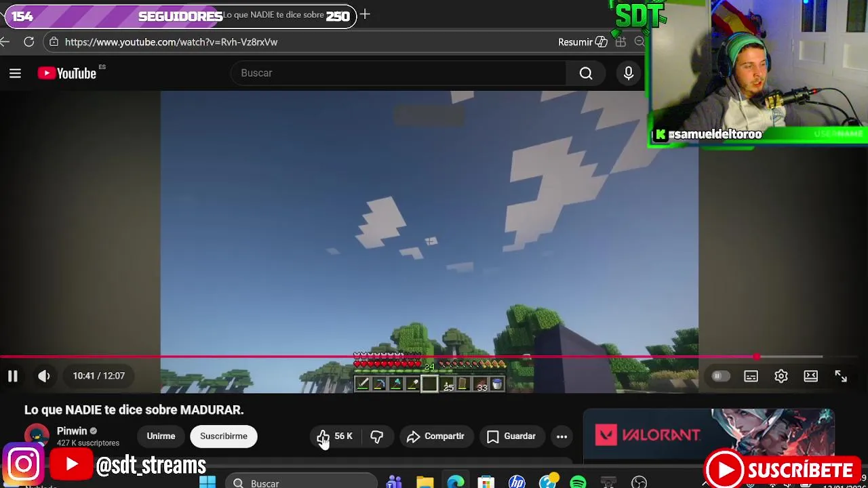Reload the page with the refresh icon
Viewport: 868px width, 488px height.
28,42
